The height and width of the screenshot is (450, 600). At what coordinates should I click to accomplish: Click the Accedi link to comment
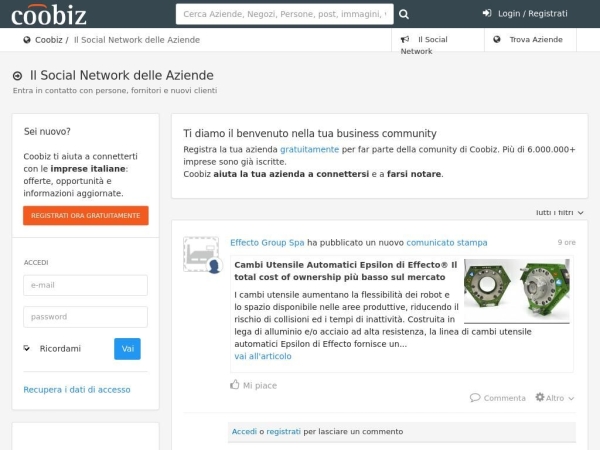[x=244, y=432]
